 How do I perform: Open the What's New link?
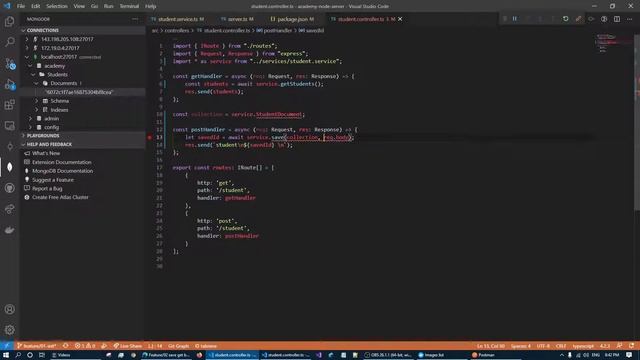coord(46,153)
